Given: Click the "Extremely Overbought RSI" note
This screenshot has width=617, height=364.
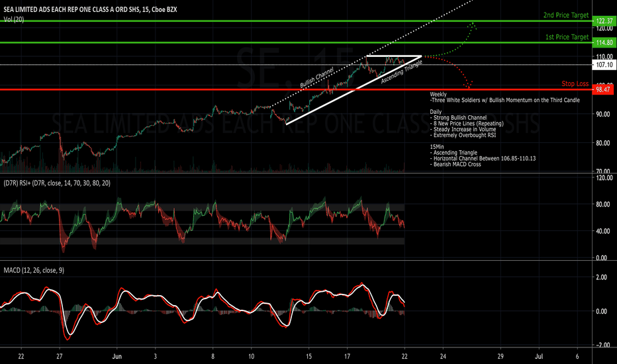Looking at the screenshot, I should tap(463, 135).
